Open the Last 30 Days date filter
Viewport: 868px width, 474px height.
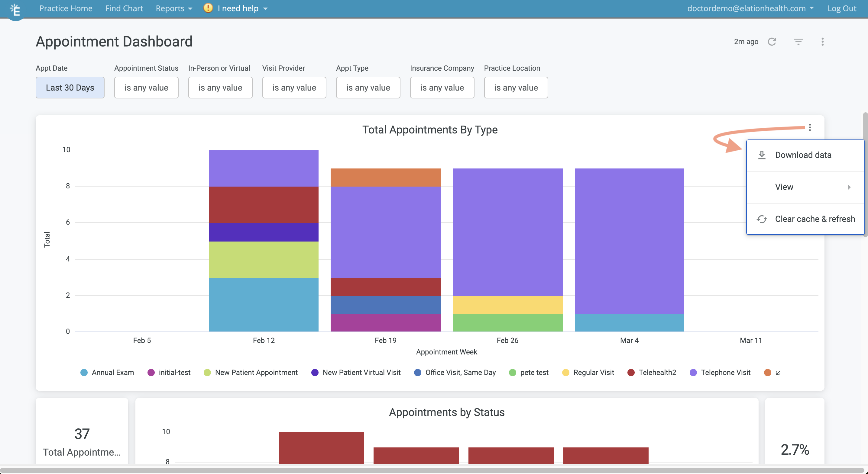(x=70, y=88)
